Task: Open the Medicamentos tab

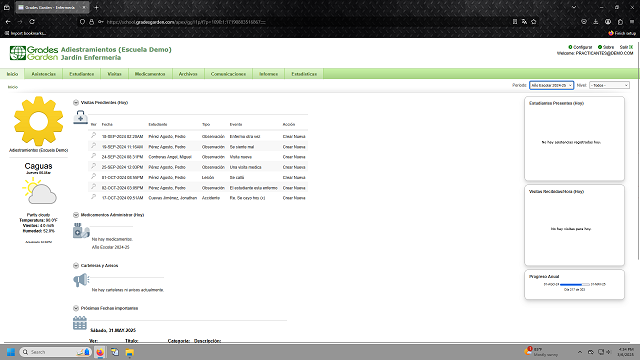Action: tap(150, 74)
